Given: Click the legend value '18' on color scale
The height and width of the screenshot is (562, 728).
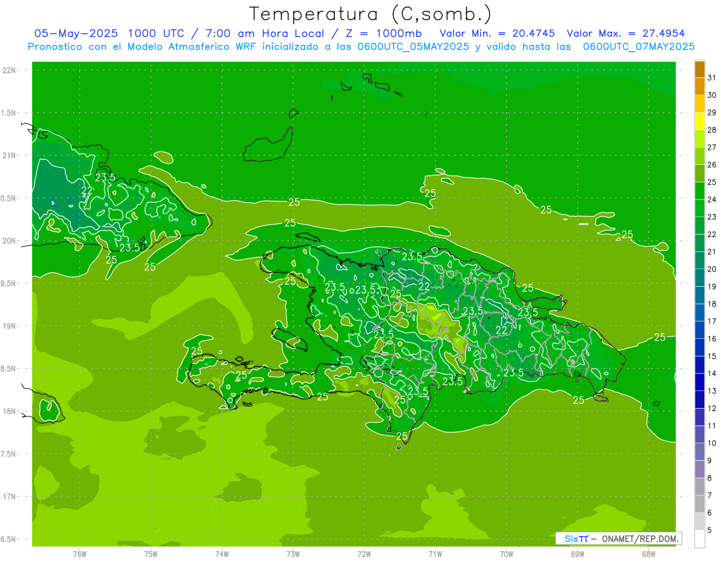Looking at the screenshot, I should (x=712, y=304).
